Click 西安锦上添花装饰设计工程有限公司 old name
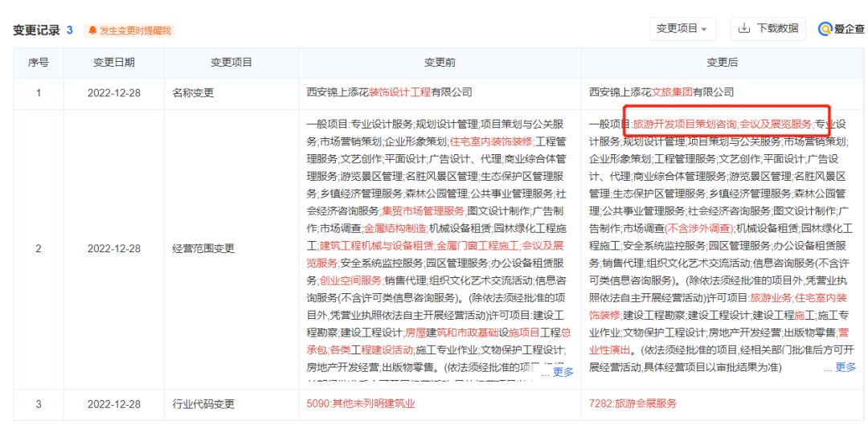 click(389, 93)
